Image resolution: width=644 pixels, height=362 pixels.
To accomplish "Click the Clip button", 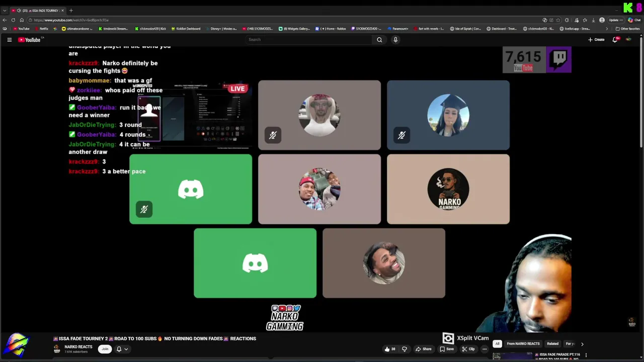I will pyautogui.click(x=468, y=349).
